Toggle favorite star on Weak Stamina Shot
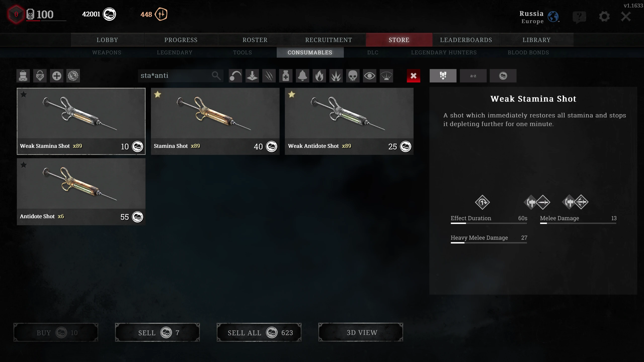Image resolution: width=644 pixels, height=362 pixels. 24,95
